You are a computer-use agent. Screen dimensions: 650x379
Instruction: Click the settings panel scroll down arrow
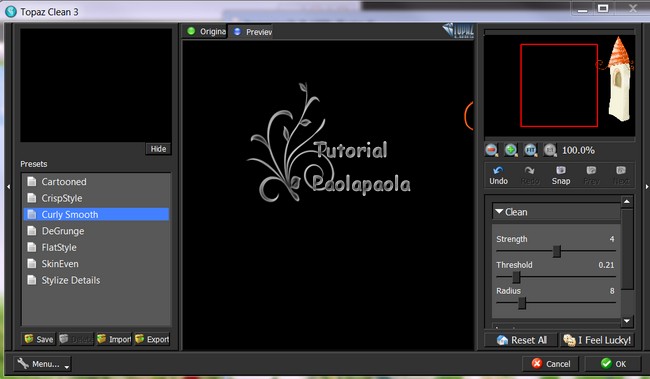pyautogui.click(x=627, y=321)
